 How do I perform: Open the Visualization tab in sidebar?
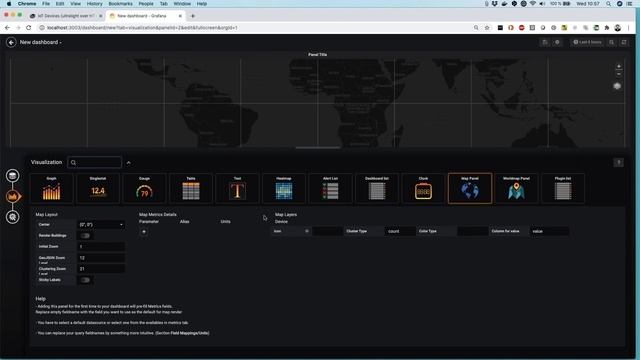[x=13, y=196]
